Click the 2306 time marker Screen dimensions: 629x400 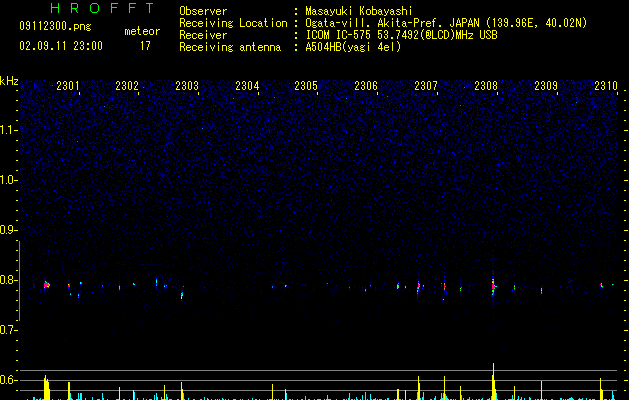[x=366, y=85]
